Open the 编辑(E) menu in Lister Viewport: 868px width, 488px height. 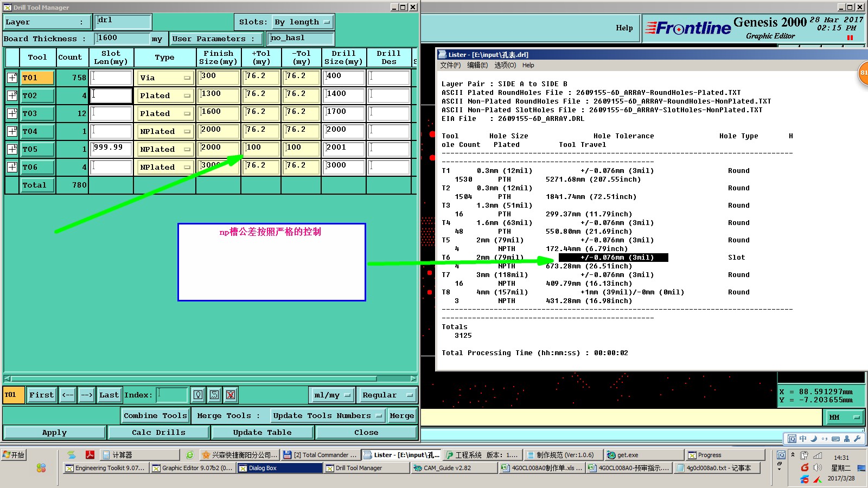(x=477, y=65)
